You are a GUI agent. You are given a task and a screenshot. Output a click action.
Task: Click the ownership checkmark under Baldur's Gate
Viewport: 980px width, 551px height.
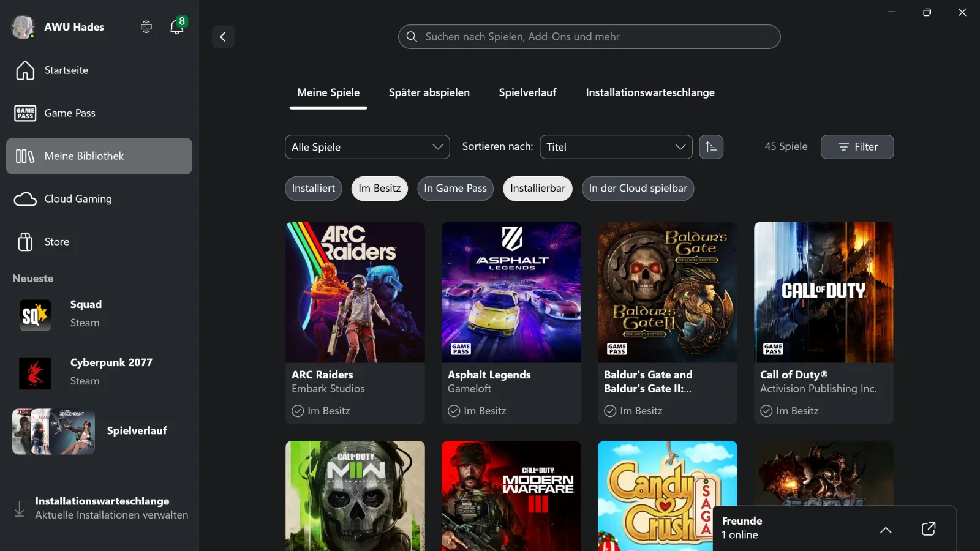click(610, 411)
